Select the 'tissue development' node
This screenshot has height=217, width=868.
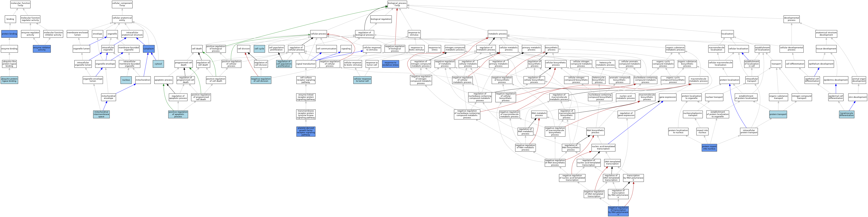coord(826,49)
